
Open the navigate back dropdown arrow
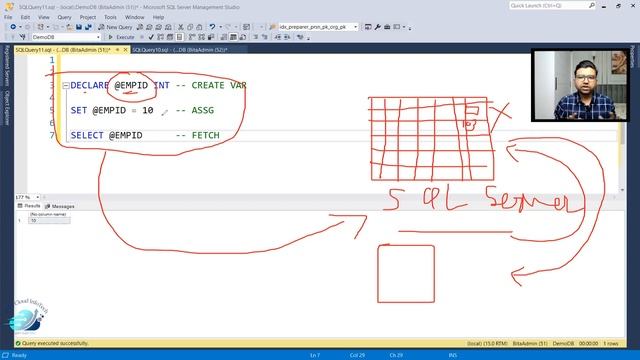click(20, 27)
